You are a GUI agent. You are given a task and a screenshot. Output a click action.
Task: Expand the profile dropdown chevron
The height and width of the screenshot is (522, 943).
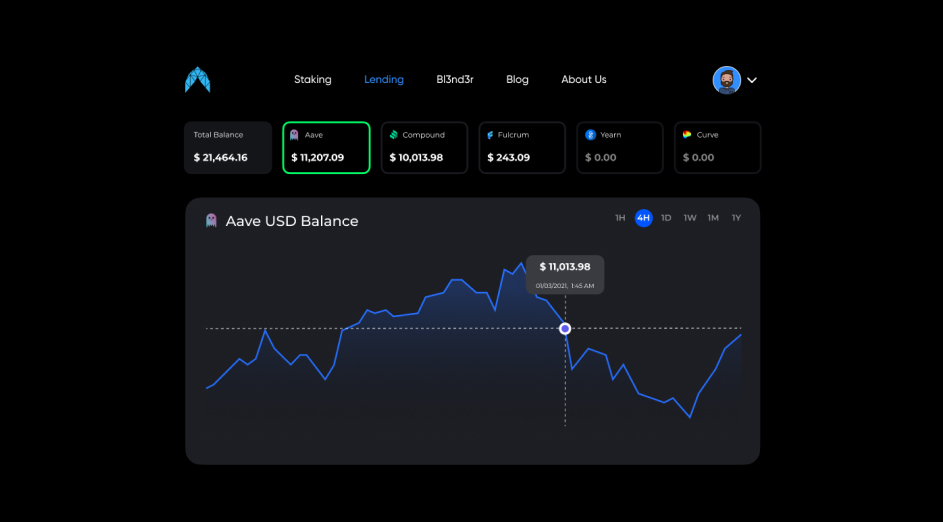click(752, 80)
